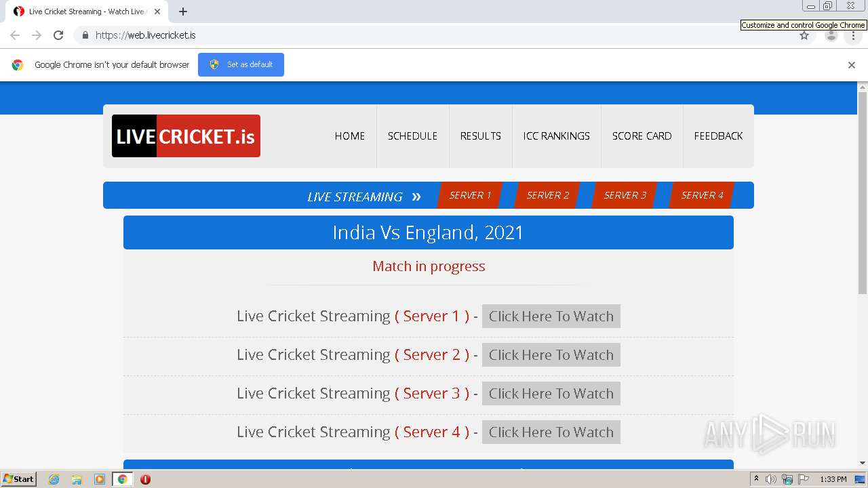Close the Live Cricket Streaming tab
868x488 pixels.
click(x=157, y=12)
